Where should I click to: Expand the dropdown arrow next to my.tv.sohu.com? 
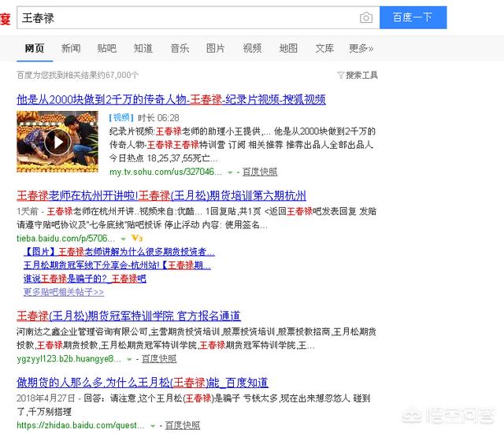coord(230,172)
